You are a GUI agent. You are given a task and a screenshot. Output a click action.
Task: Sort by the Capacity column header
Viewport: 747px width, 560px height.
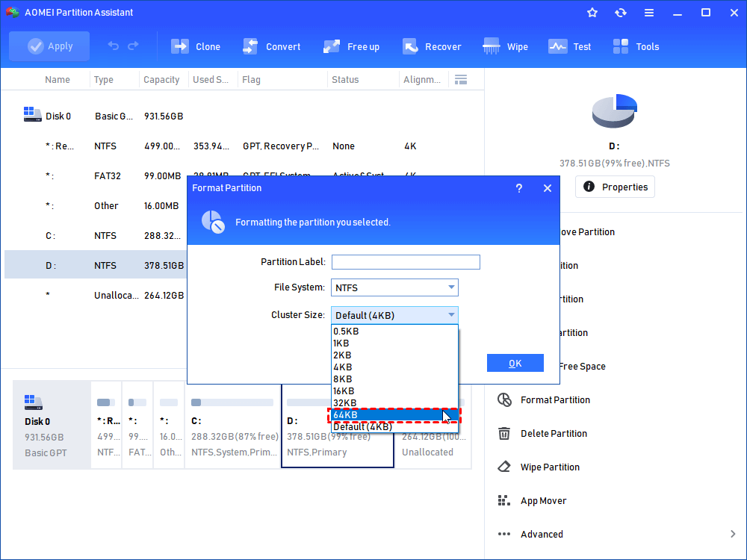[161, 80]
